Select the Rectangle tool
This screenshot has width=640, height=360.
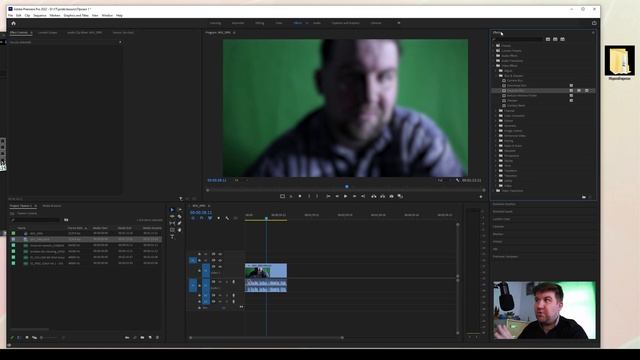[x=172, y=230]
